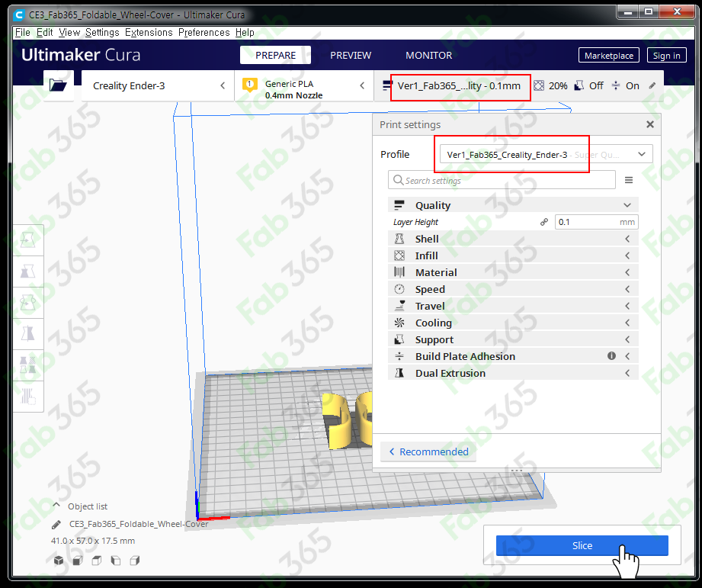Click the 3D perspective view cube icon
Image resolution: width=702 pixels, height=588 pixels.
[59, 561]
